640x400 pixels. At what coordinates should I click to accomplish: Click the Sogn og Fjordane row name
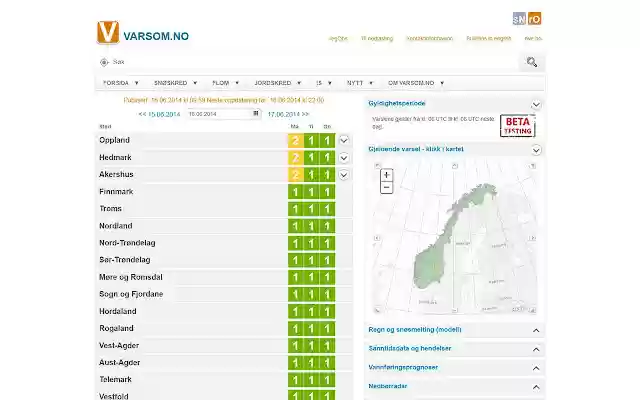[x=131, y=294]
